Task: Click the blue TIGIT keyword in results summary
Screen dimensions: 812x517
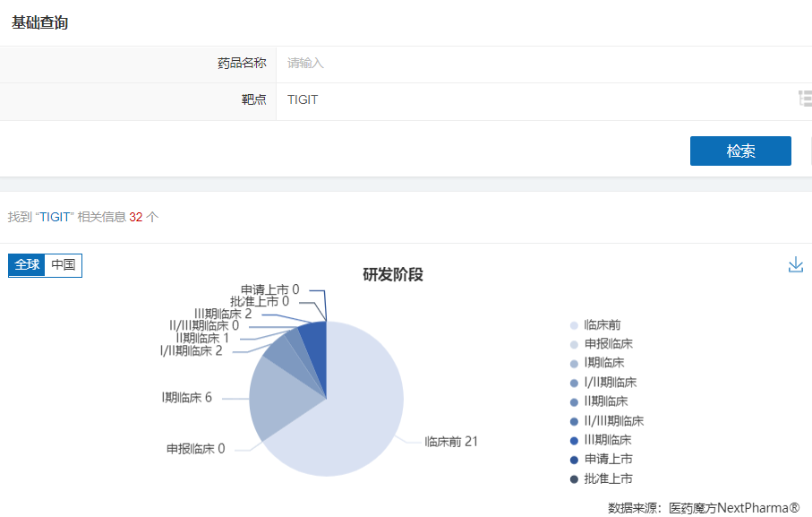Action: pos(55,217)
